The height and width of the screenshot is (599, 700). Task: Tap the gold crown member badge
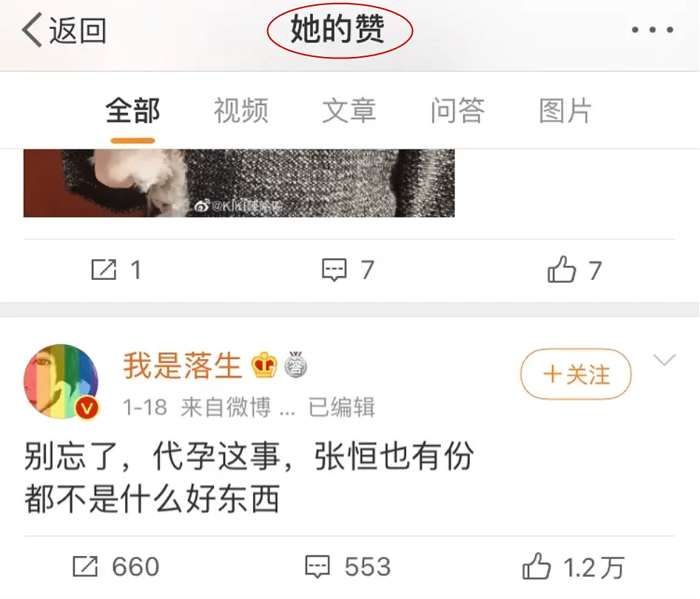pyautogui.click(x=264, y=365)
